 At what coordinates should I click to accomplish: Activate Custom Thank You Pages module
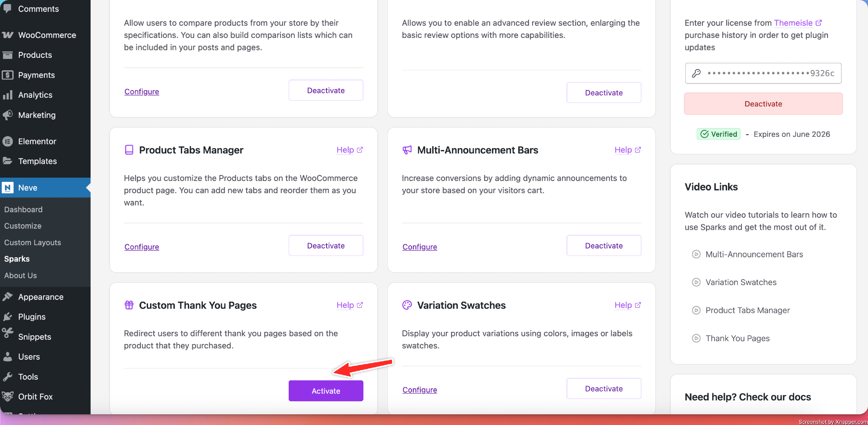(325, 391)
